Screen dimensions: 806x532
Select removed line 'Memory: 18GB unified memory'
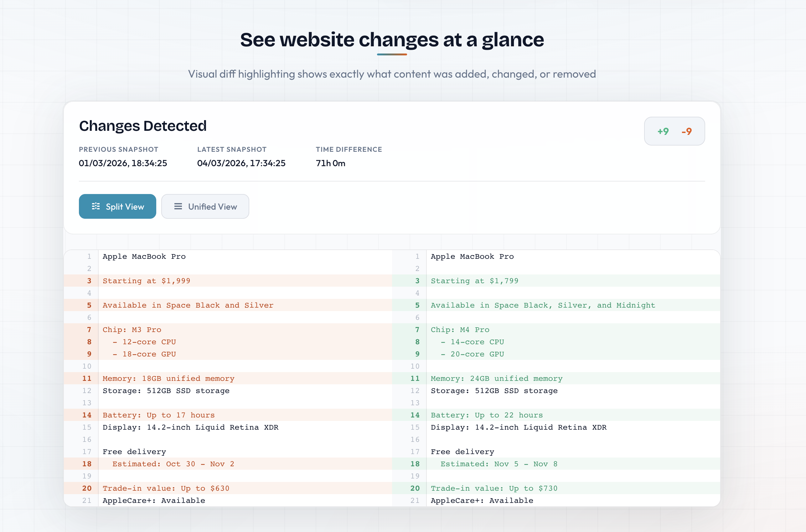click(x=228, y=378)
